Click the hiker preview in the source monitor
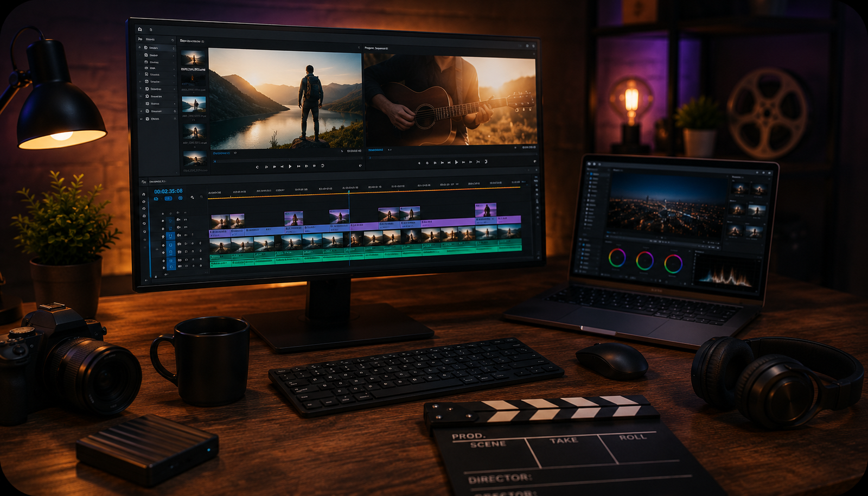 285,98
